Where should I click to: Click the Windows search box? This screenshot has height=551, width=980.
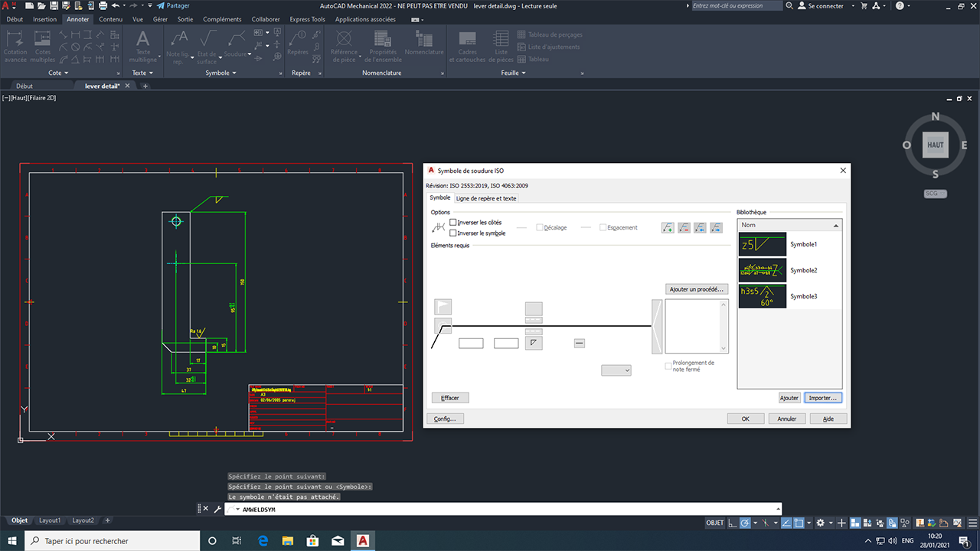[x=112, y=541]
